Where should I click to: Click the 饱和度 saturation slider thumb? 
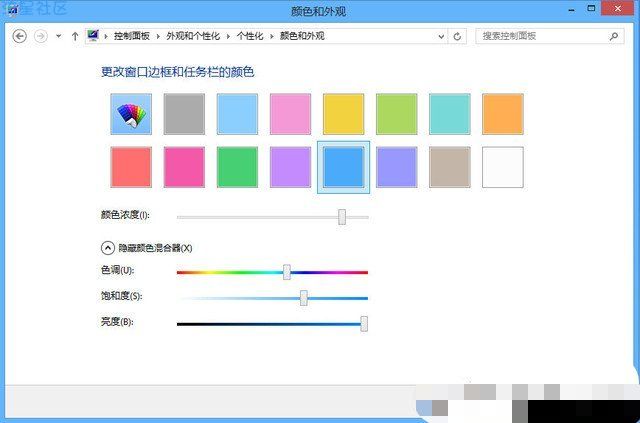(x=304, y=298)
